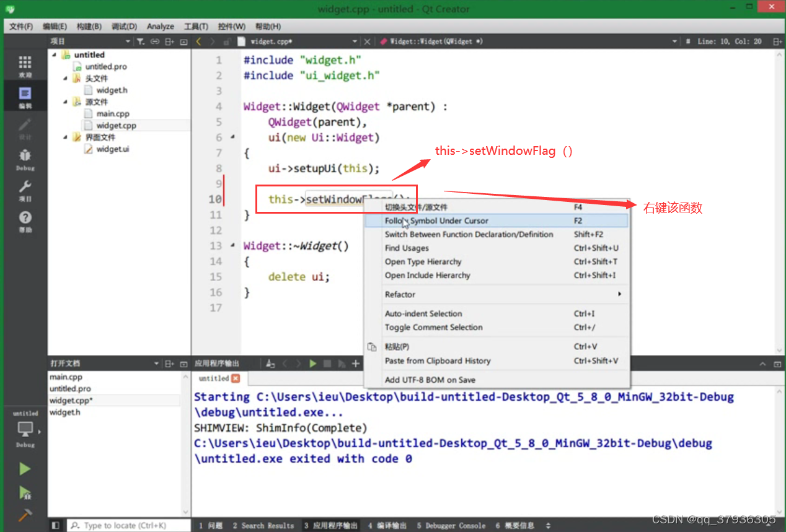Go back in editor navigation history
786x532 pixels.
click(x=198, y=41)
